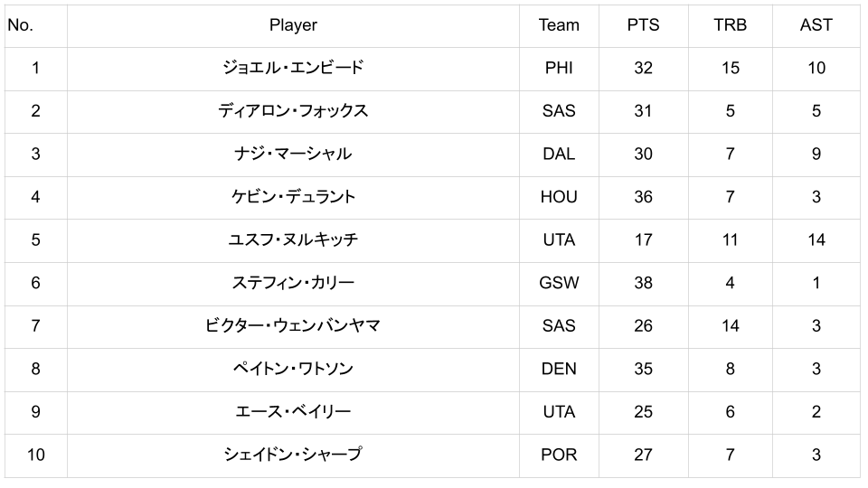Select ケビン・デュラント in the table
Image resolution: width=868 pixels, height=488 pixels.
click(x=293, y=197)
